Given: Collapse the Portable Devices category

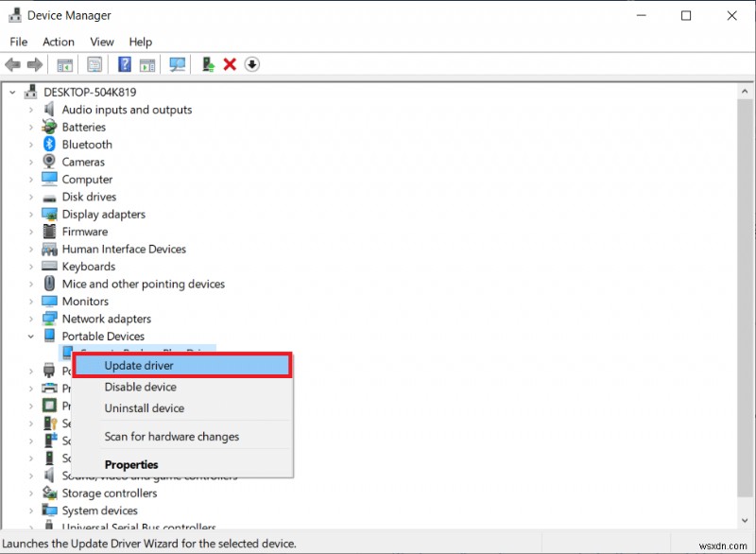Looking at the screenshot, I should pos(31,336).
